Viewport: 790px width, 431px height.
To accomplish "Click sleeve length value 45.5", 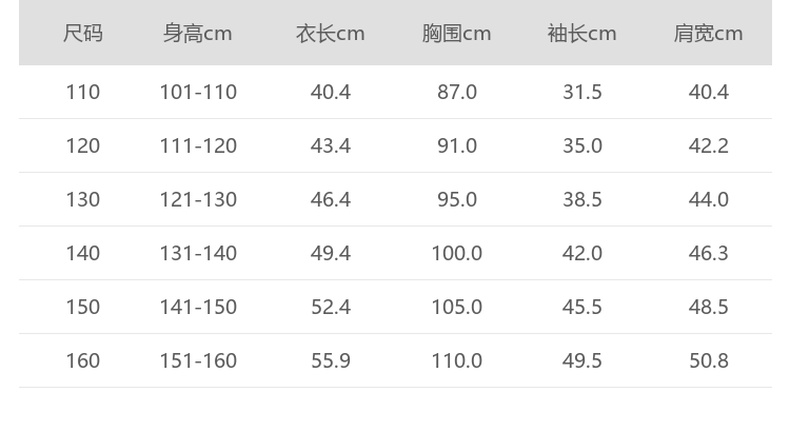I will [x=582, y=307].
